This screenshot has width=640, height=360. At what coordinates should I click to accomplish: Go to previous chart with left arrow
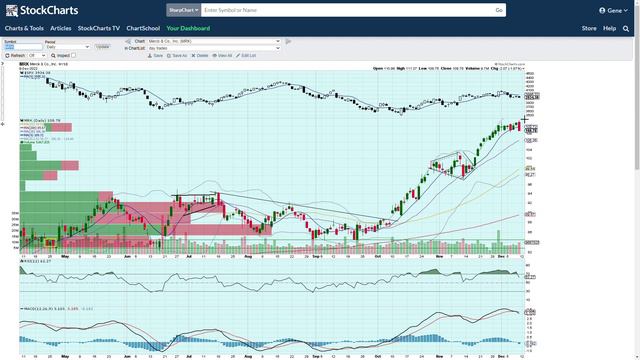click(128, 41)
